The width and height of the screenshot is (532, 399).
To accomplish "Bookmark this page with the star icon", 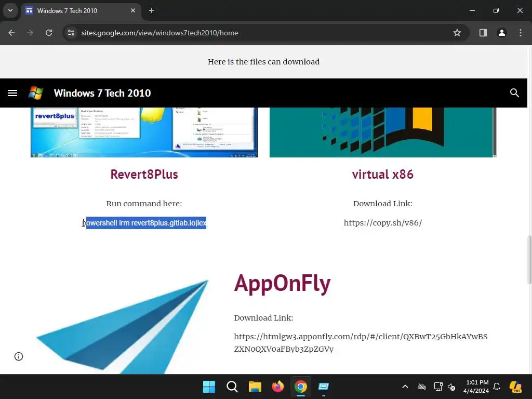I will click(x=457, y=33).
